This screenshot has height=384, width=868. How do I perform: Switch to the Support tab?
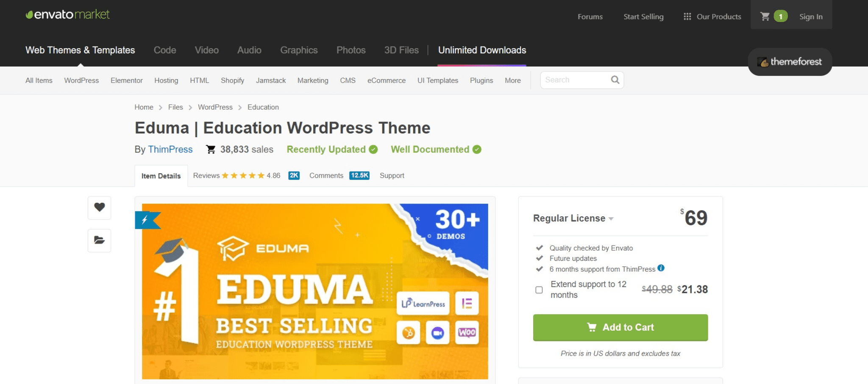point(392,176)
